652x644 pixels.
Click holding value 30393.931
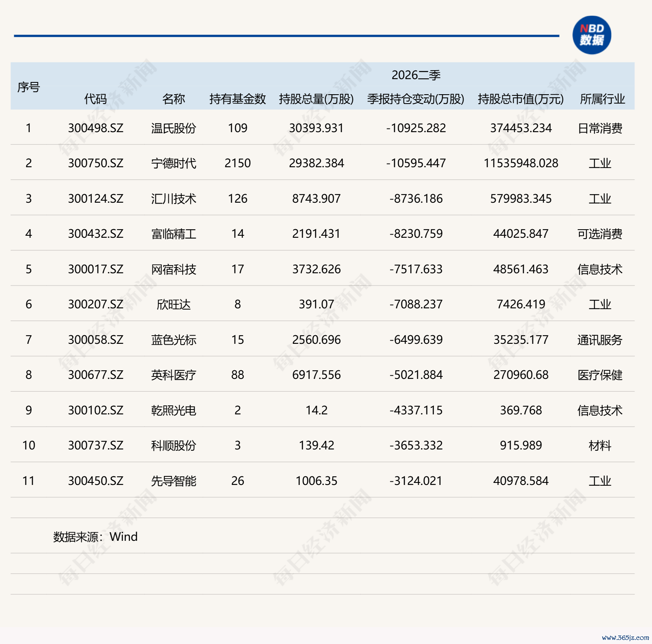pyautogui.click(x=316, y=128)
